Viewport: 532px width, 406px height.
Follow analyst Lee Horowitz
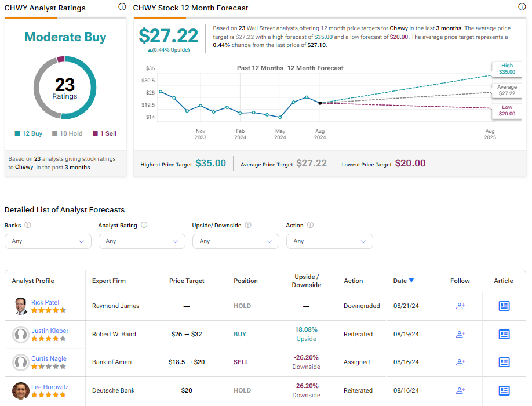[460, 390]
